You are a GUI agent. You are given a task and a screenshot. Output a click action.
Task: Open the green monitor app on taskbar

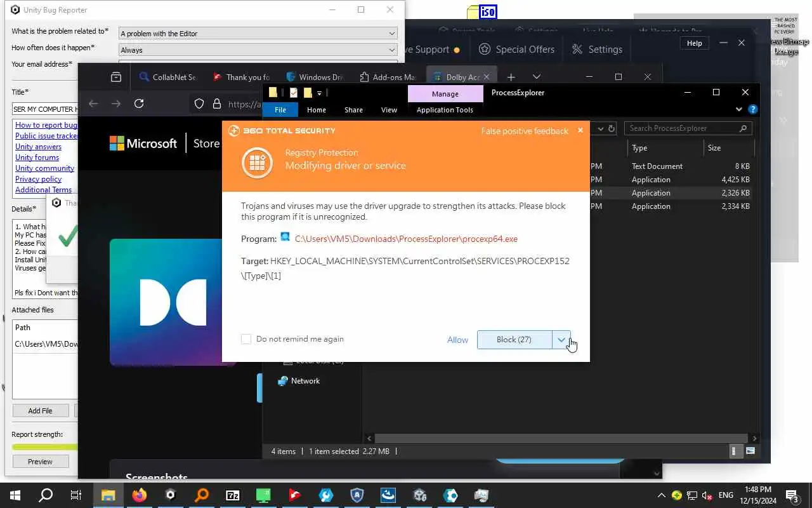tap(264, 495)
